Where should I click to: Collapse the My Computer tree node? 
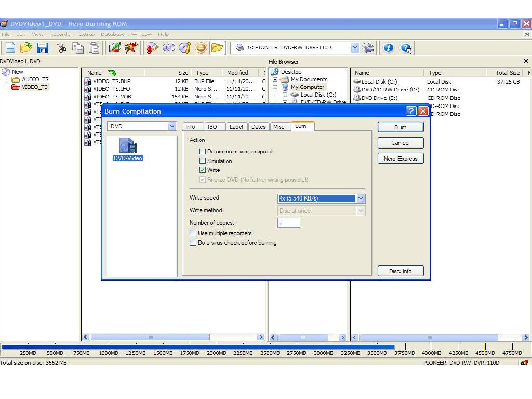click(x=275, y=87)
